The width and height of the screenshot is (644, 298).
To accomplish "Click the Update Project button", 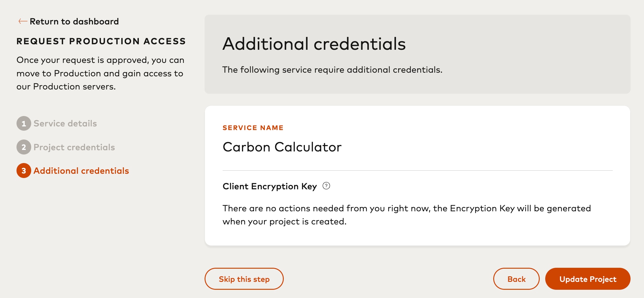I will [587, 279].
